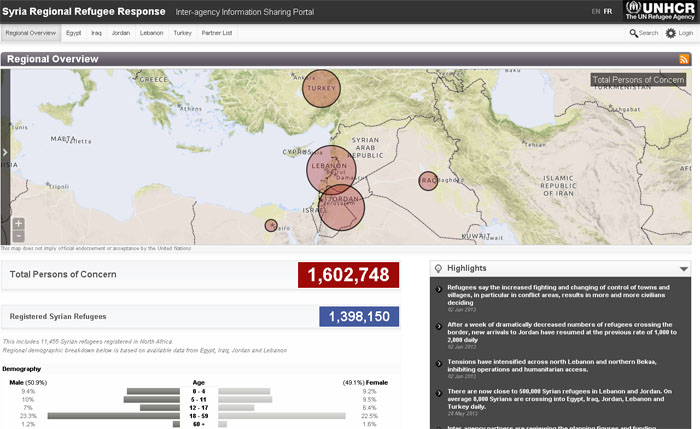Switch language to FR

608,12
